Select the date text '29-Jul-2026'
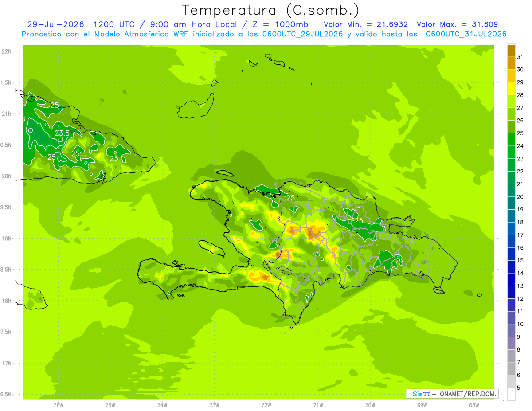Viewport: 532px width, 411px height. pyautogui.click(x=55, y=24)
